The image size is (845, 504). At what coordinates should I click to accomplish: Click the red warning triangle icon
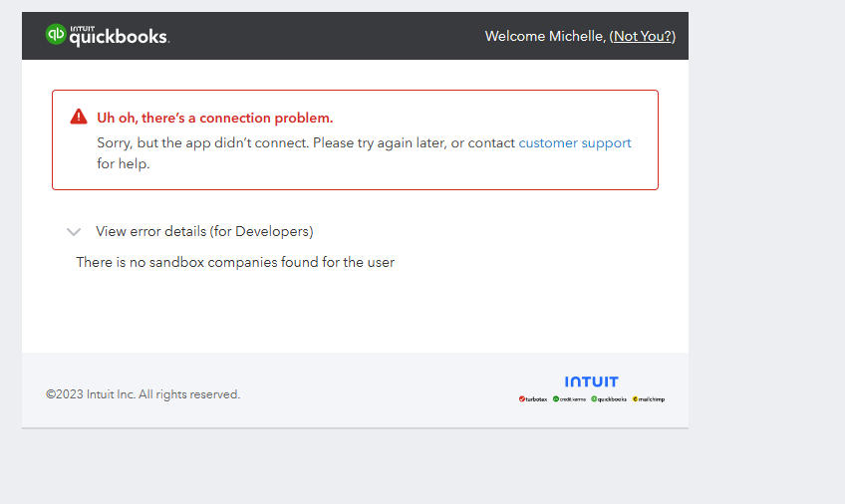(79, 117)
